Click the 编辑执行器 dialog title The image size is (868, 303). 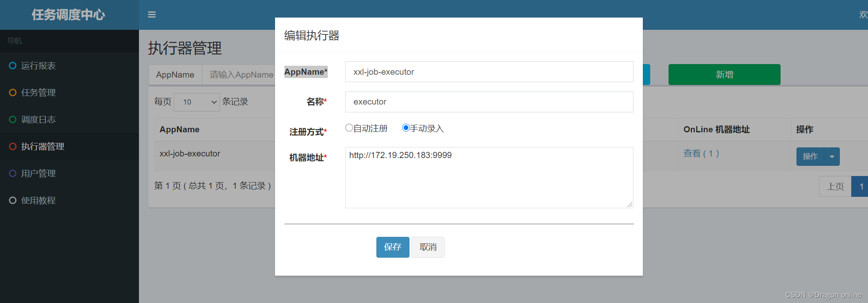point(312,36)
